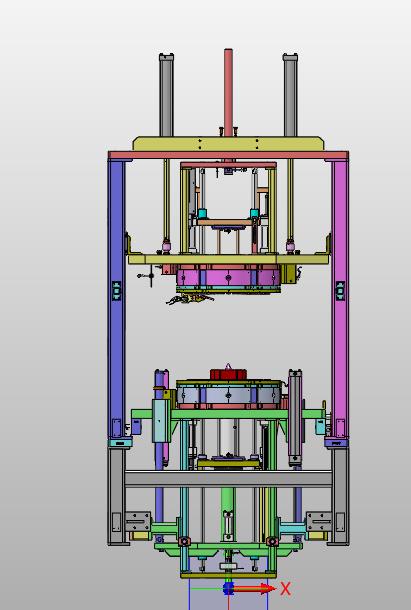This screenshot has width=411, height=610.
Task: Click the X axis label on the triad
Action: (285, 589)
